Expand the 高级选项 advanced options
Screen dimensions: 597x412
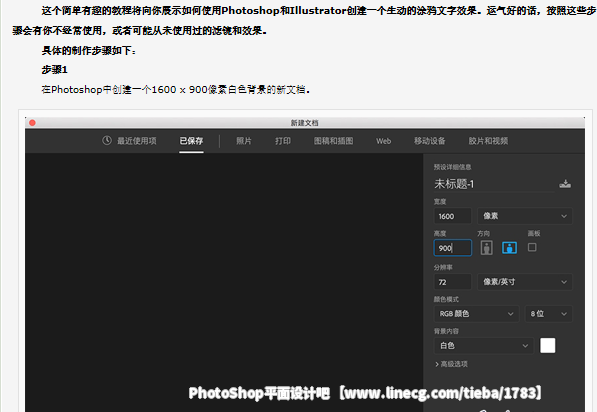coord(451,364)
